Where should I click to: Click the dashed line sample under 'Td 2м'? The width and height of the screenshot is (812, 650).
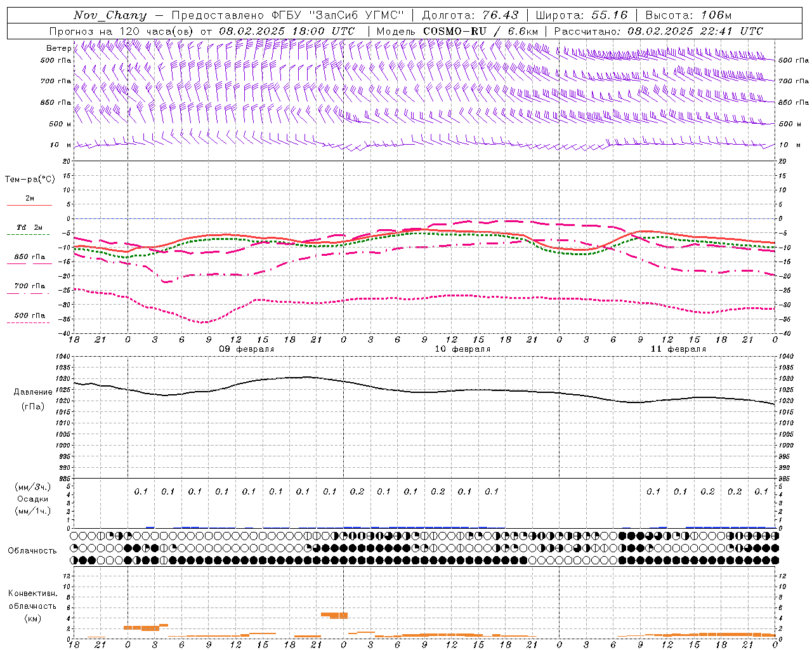(x=29, y=234)
